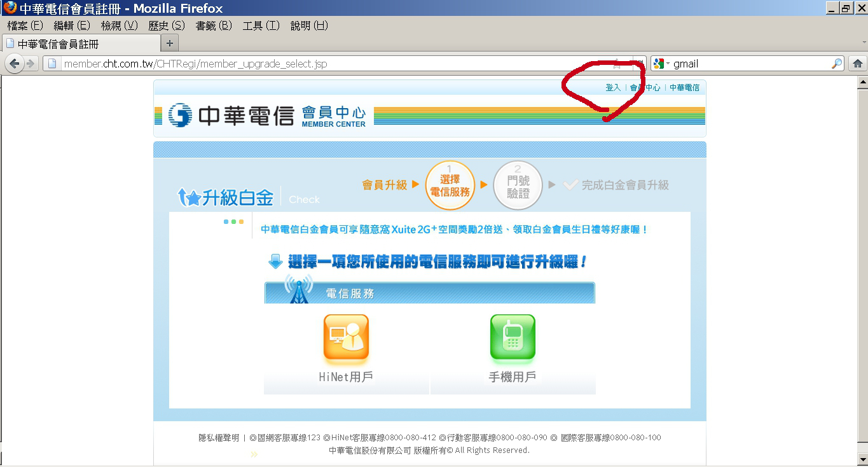Screen dimensions: 868x467
Task: Open the 編輯(E) menu
Action: (x=72, y=25)
